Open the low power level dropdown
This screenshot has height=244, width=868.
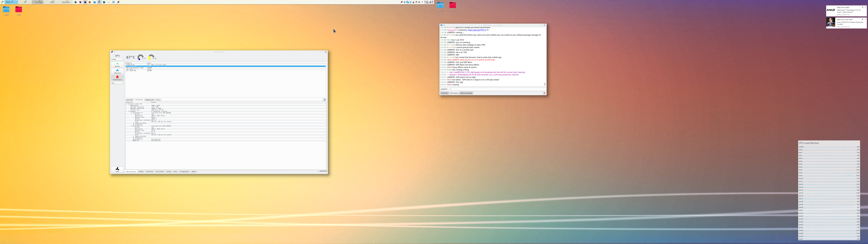click(117, 83)
